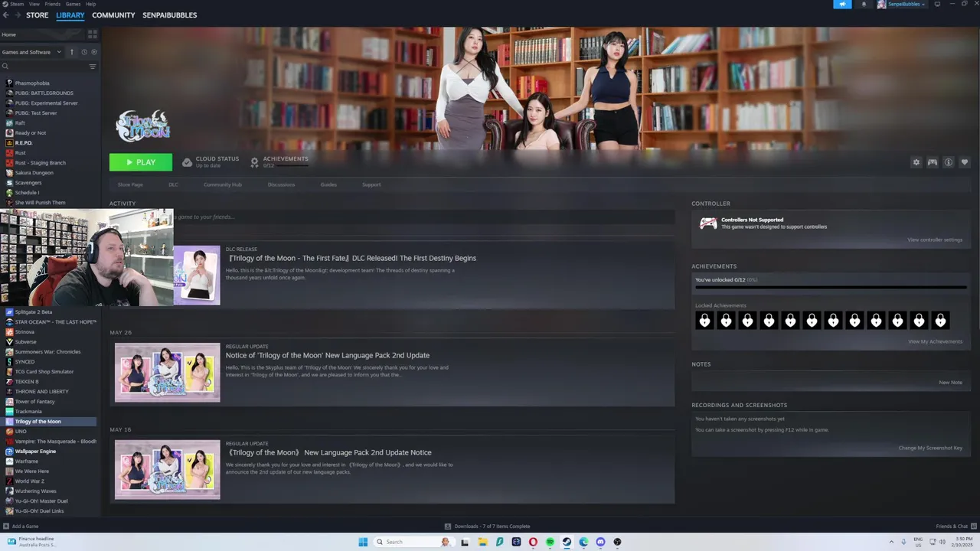Click the sort order arrow beside Games and Software

click(x=72, y=52)
